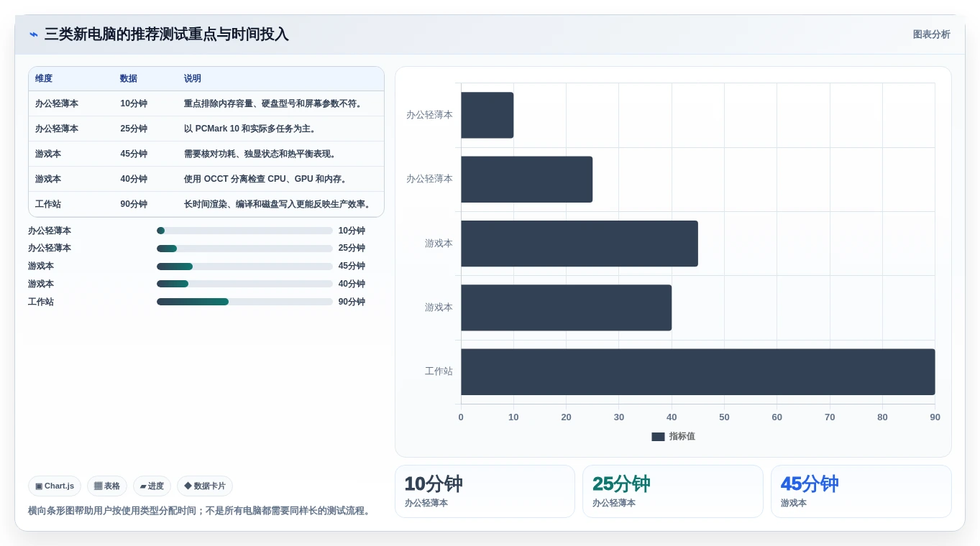
Task: Click the 40分钟 cell in the table
Action: 134,179
